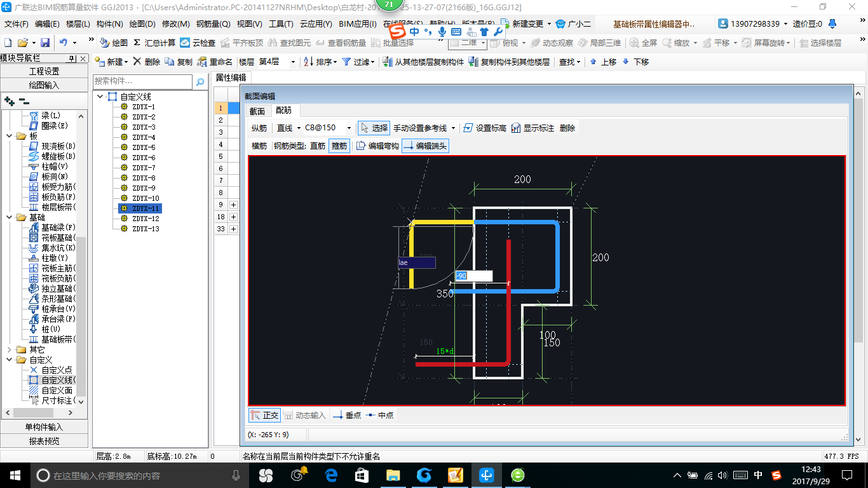Select the 选择 pointer tool
The image size is (868, 488).
pyautogui.click(x=374, y=128)
